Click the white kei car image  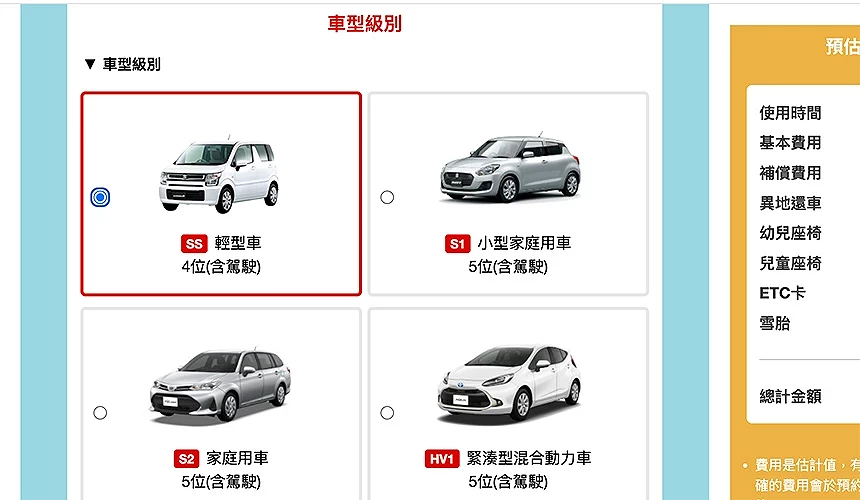point(219,173)
